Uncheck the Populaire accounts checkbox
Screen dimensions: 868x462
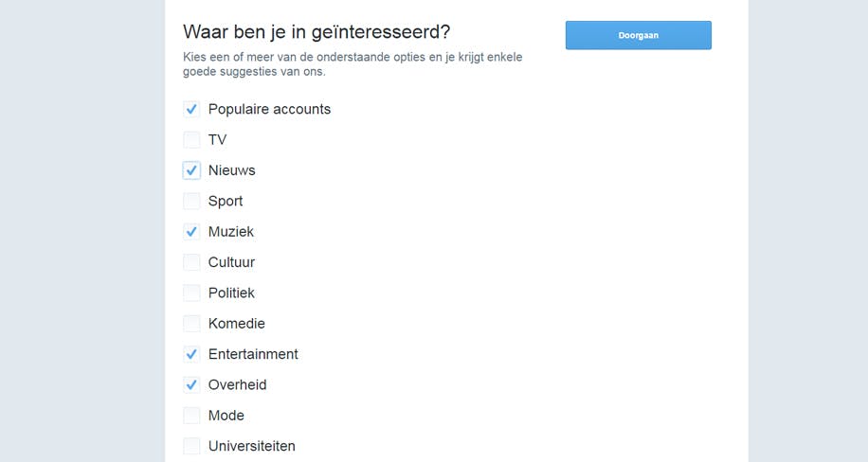coord(191,109)
